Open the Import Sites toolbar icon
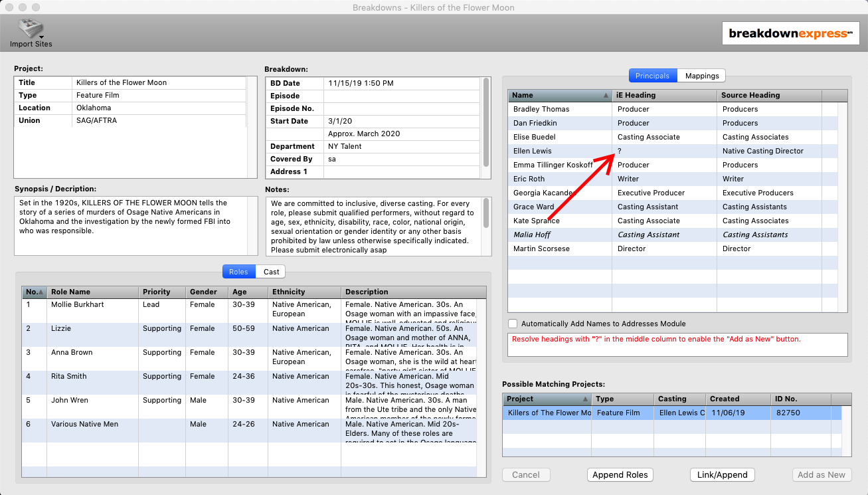868x495 pixels. tap(31, 32)
